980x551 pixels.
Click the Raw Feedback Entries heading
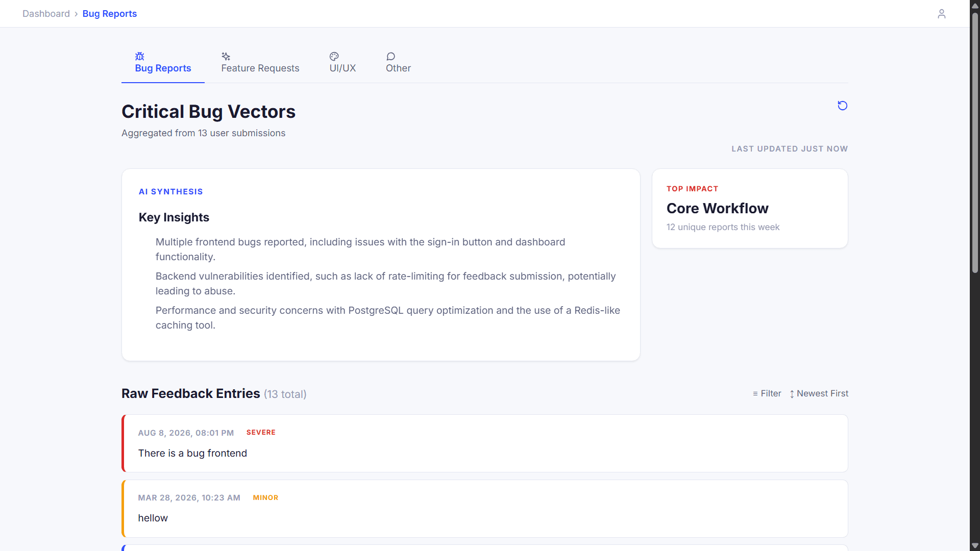click(191, 393)
